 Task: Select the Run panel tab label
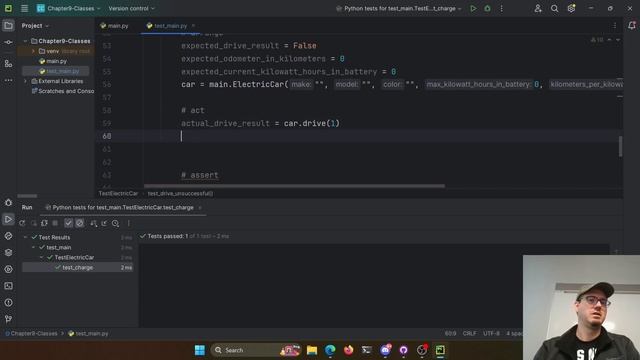click(27, 207)
